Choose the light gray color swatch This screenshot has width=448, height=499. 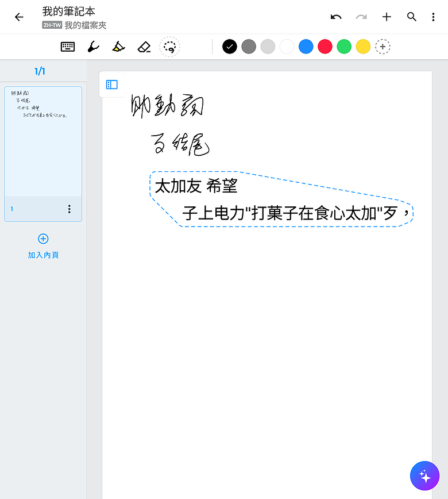tap(268, 47)
